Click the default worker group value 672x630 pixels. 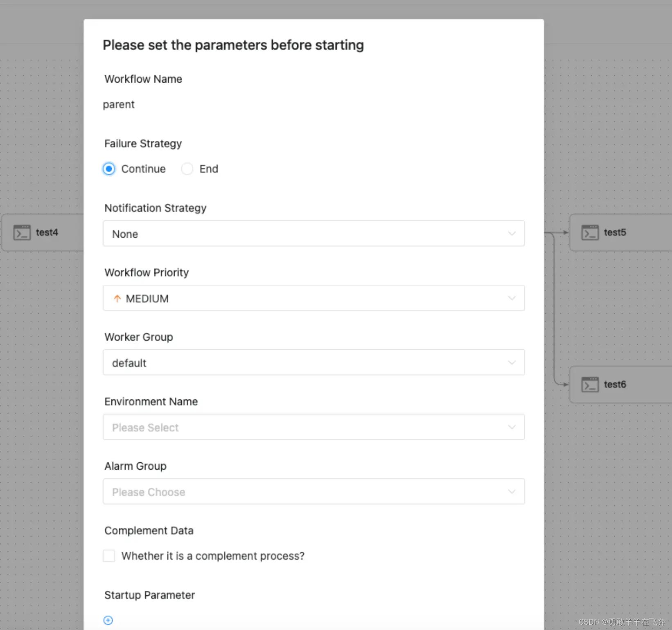(129, 363)
